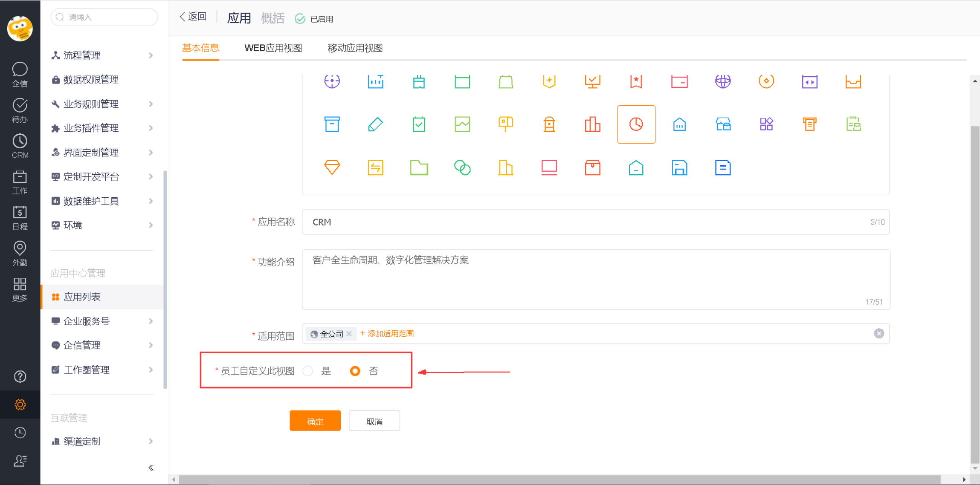Click the 取消 button
This screenshot has height=485, width=980.
[374, 421]
